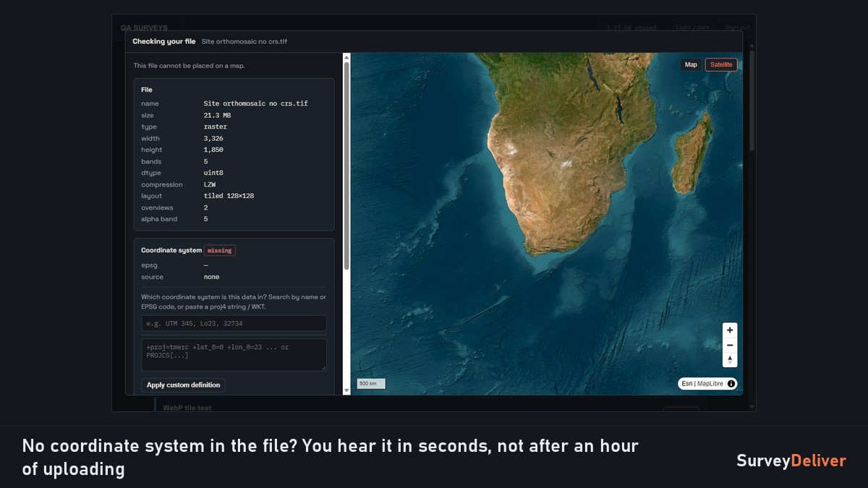This screenshot has height=488, width=868.
Task: Click the Apply custom definition button
Action: point(183,385)
